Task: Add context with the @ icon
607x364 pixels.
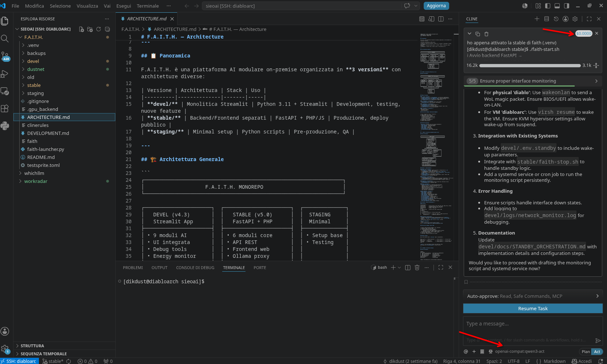Action: point(466,352)
